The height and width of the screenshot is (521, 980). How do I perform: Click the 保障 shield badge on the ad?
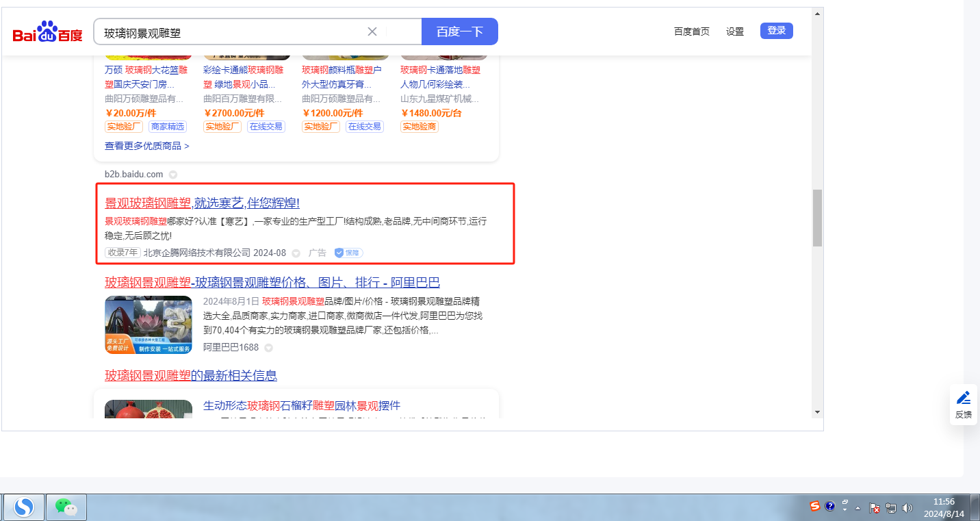tap(348, 253)
